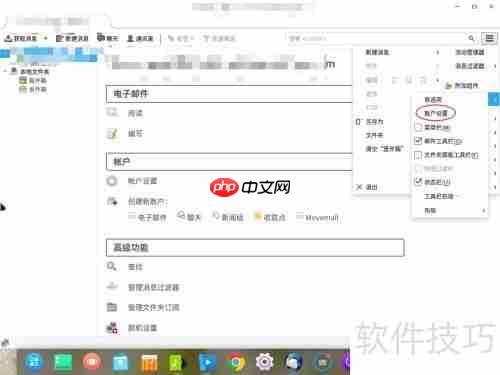Open Toolbar Layout (工具栏布局) menu item

439,196
